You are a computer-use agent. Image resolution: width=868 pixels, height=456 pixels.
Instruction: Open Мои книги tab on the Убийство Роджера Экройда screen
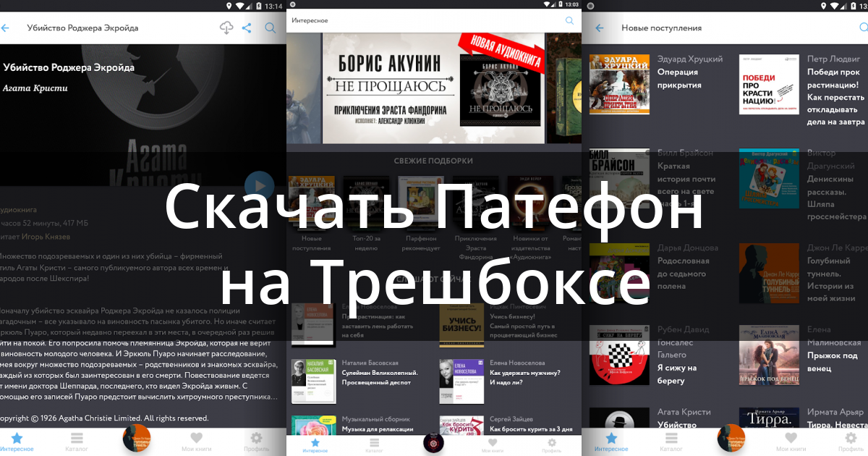click(x=196, y=442)
